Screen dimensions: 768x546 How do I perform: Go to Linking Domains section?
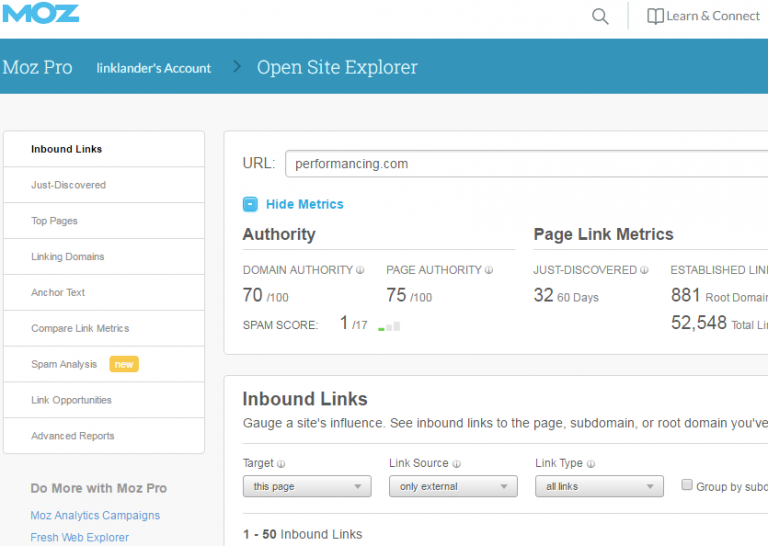[x=67, y=257]
